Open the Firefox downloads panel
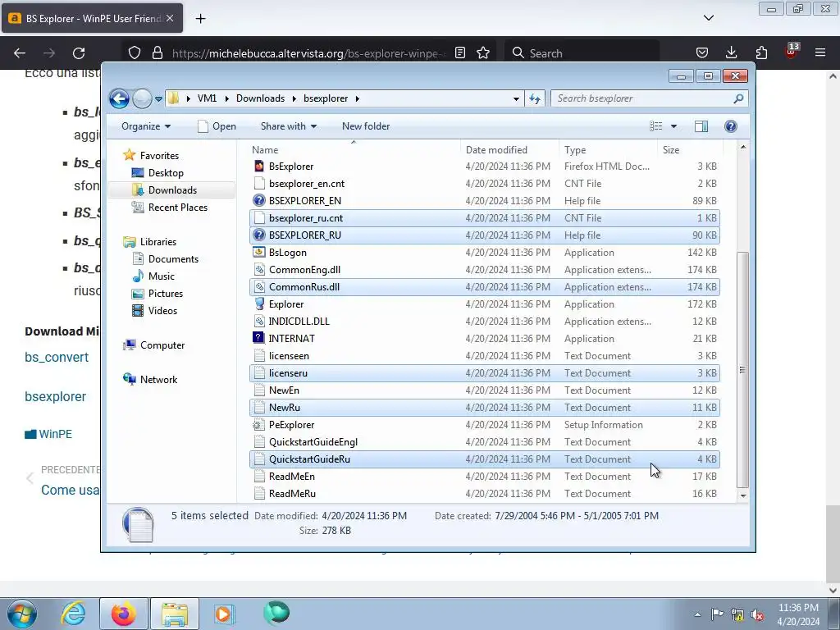This screenshot has width=840, height=630. (x=731, y=52)
